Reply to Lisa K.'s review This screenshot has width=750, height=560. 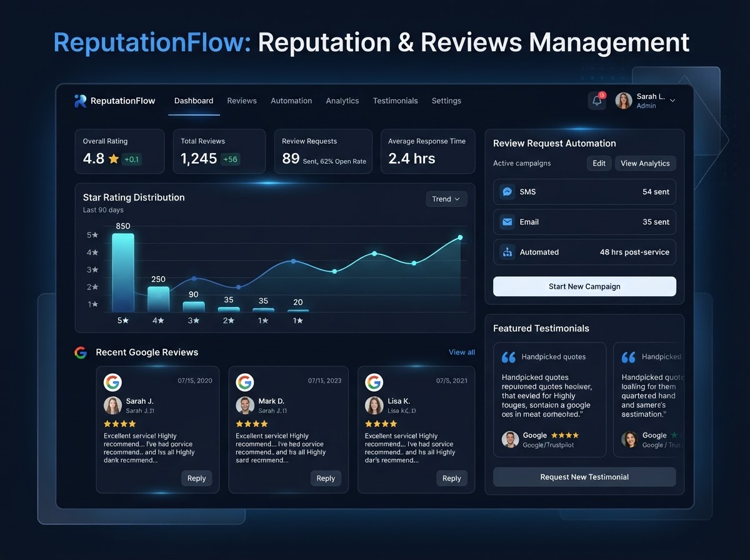(452, 478)
